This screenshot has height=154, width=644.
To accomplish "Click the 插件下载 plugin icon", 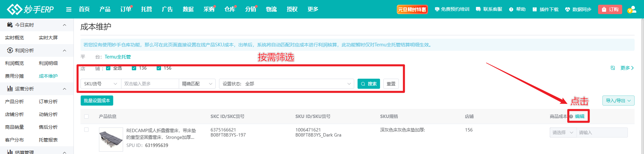I will coord(535,9).
